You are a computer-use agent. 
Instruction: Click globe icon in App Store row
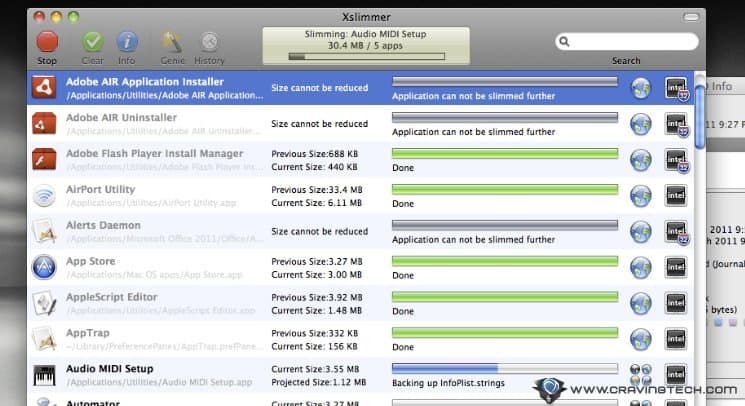pyautogui.click(x=640, y=268)
